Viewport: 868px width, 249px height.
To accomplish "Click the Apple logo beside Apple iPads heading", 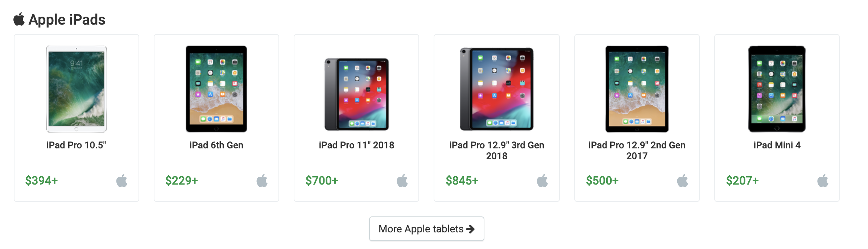I will 19,20.
